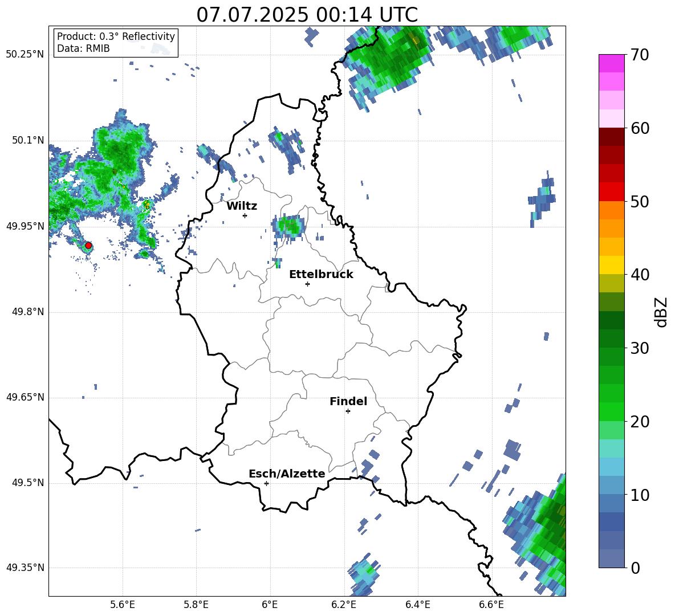Click the 70 colorbar tick label

(x=640, y=55)
